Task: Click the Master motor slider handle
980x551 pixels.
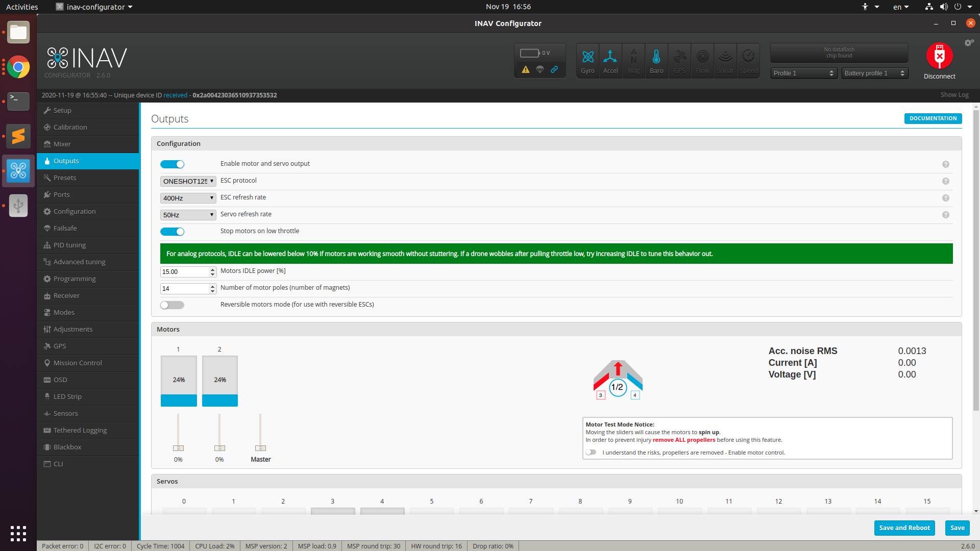Action: coord(260,448)
